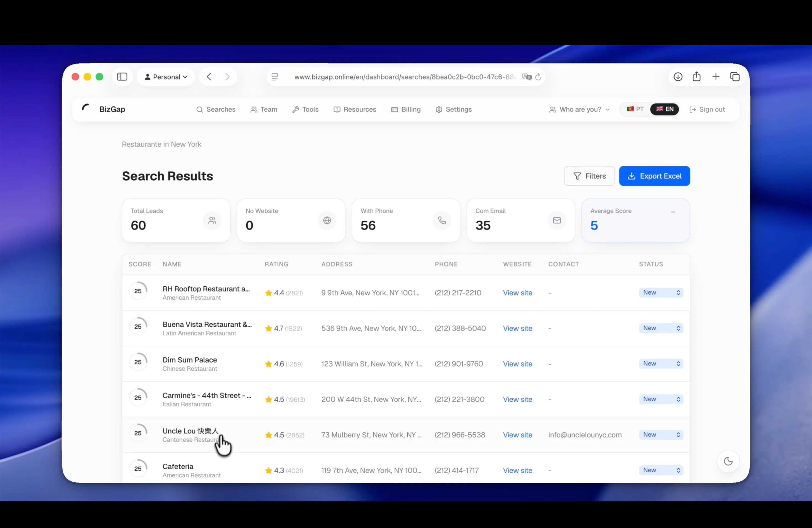Image resolution: width=812 pixels, height=528 pixels.
Task: Click the BizGap logo
Action: tap(104, 109)
